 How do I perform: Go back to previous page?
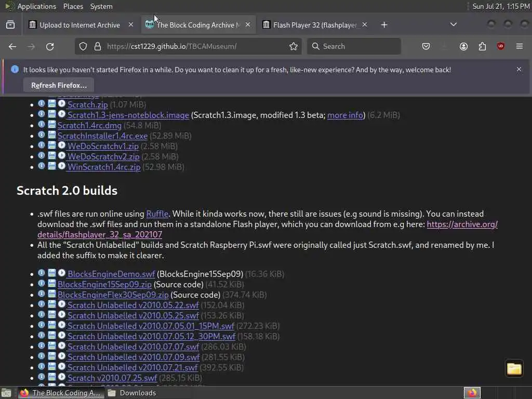[x=12, y=46]
